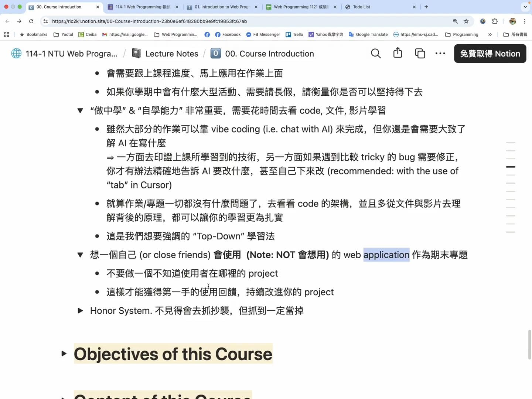This screenshot has height=399, width=532.
Task: Open Notion page search icon
Action: pyautogui.click(x=376, y=54)
